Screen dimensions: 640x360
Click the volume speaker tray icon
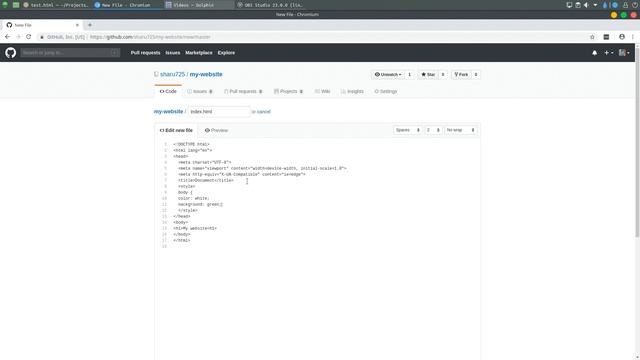pos(586,5)
